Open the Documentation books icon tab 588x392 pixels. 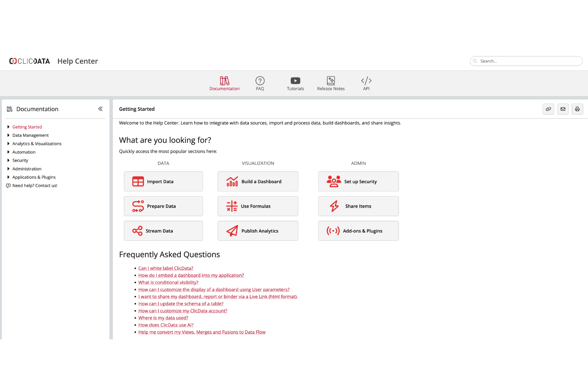[224, 83]
